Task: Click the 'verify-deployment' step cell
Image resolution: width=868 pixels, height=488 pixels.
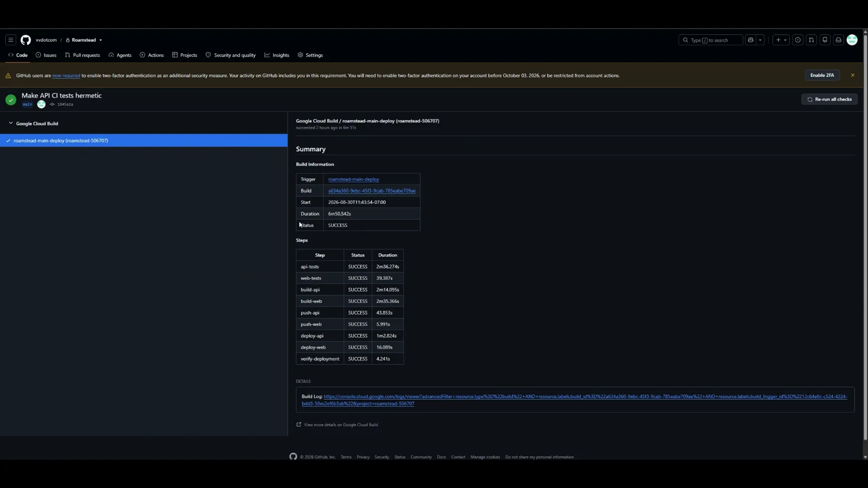Action: tap(320, 359)
